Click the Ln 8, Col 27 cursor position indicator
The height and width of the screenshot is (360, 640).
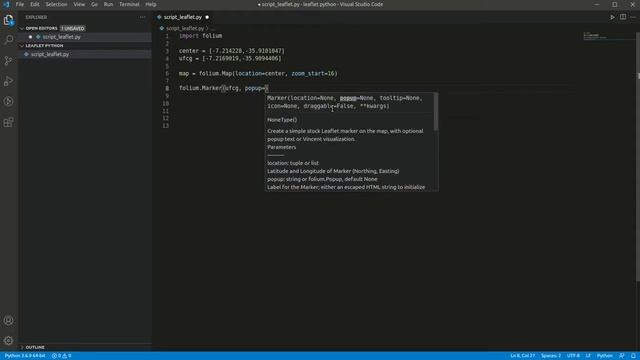[x=522, y=356]
